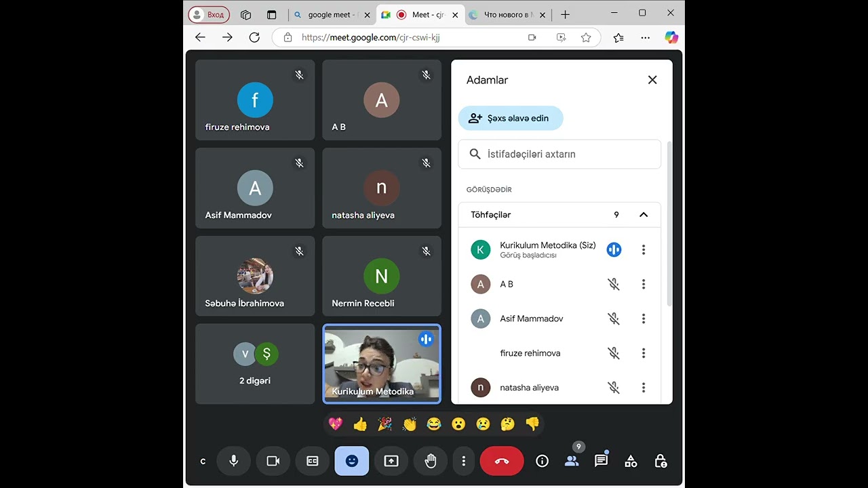Close the Adamlar panel
The image size is (868, 488).
pyautogui.click(x=652, y=80)
